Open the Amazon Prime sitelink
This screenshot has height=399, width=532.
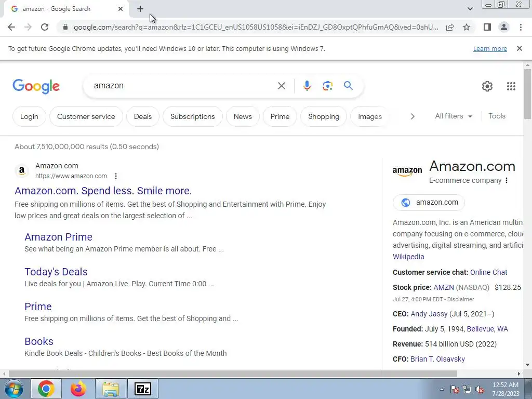coord(58,237)
